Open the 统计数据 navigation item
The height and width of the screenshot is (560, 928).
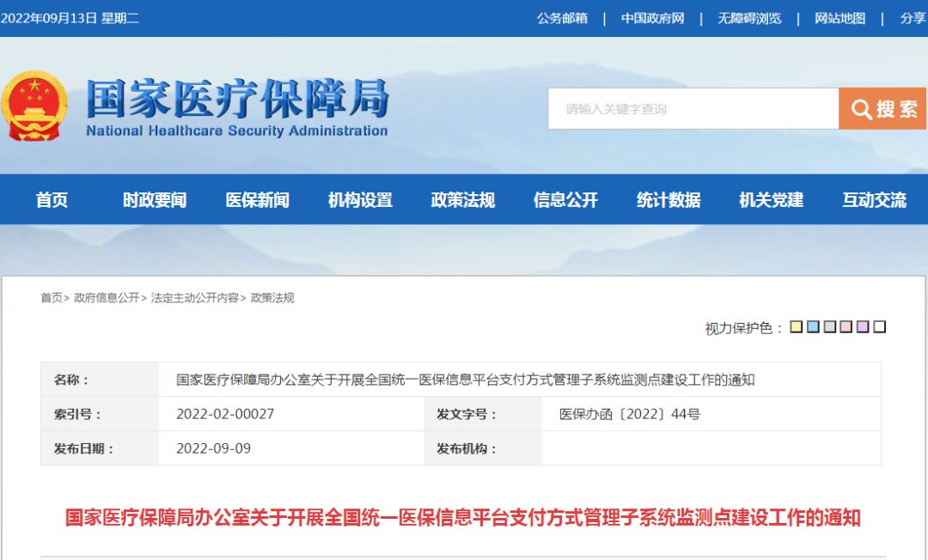pos(669,200)
